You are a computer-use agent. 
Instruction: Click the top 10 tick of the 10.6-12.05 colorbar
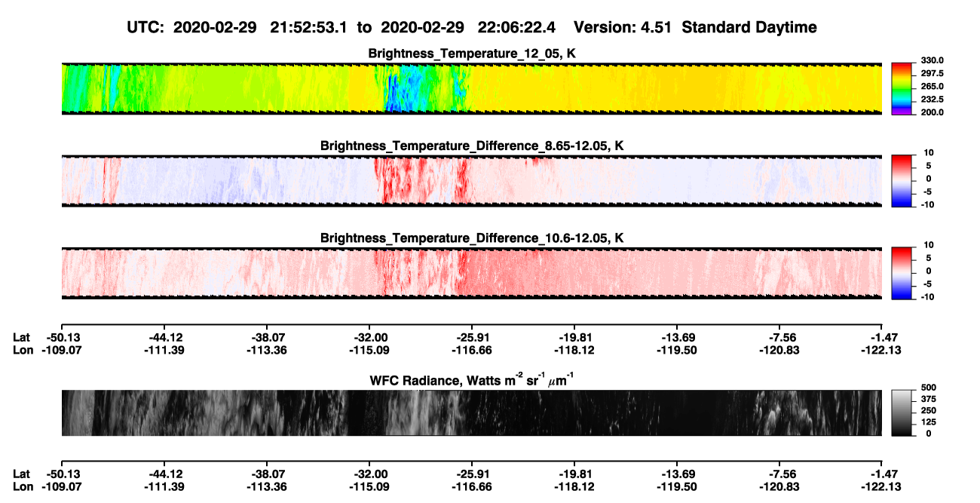[x=929, y=245]
